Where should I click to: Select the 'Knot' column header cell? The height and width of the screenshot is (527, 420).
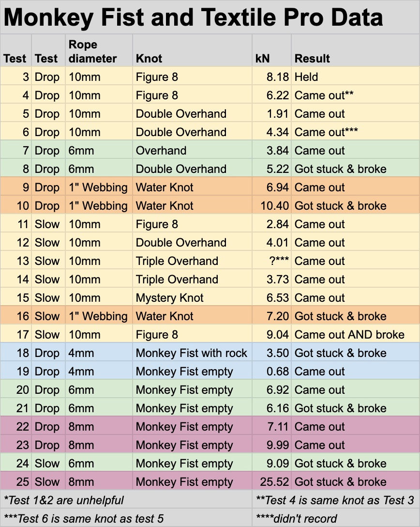click(x=192, y=50)
